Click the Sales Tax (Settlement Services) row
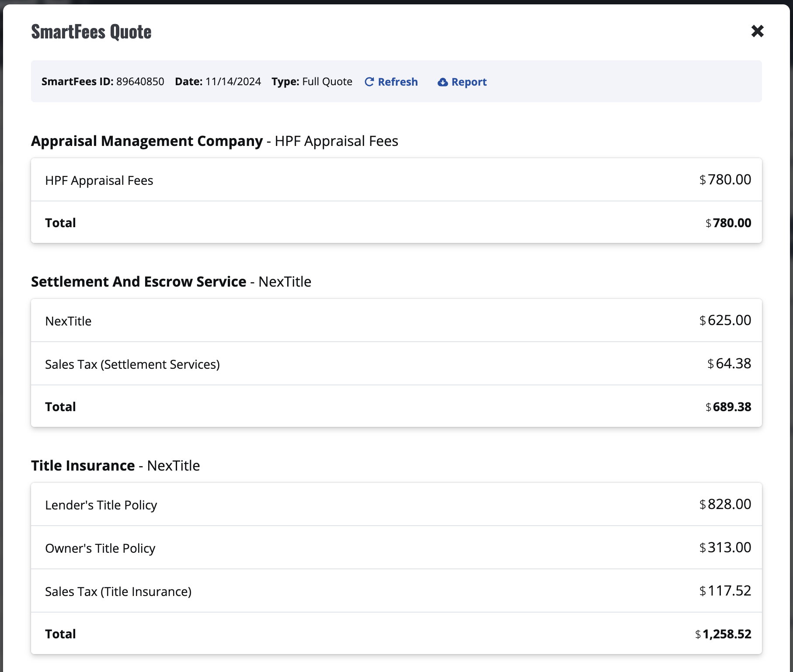Screen dimensions: 793x672 tap(132, 364)
